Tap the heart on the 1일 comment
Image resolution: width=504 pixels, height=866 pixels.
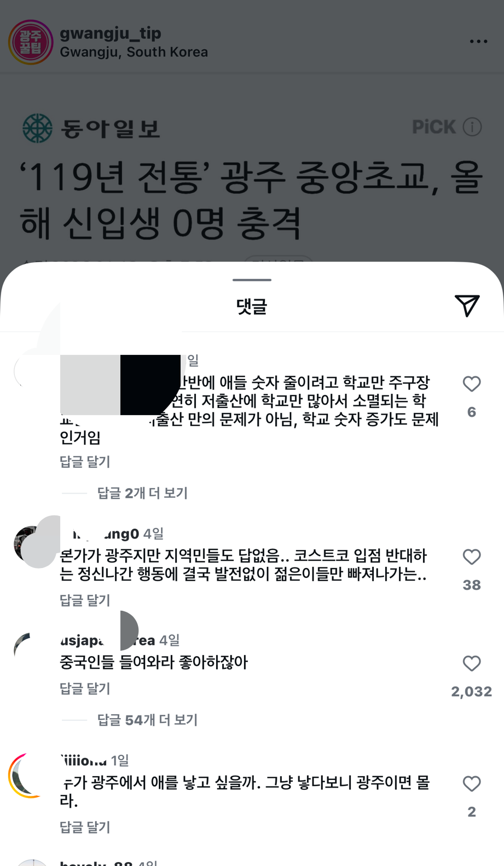tap(472, 784)
